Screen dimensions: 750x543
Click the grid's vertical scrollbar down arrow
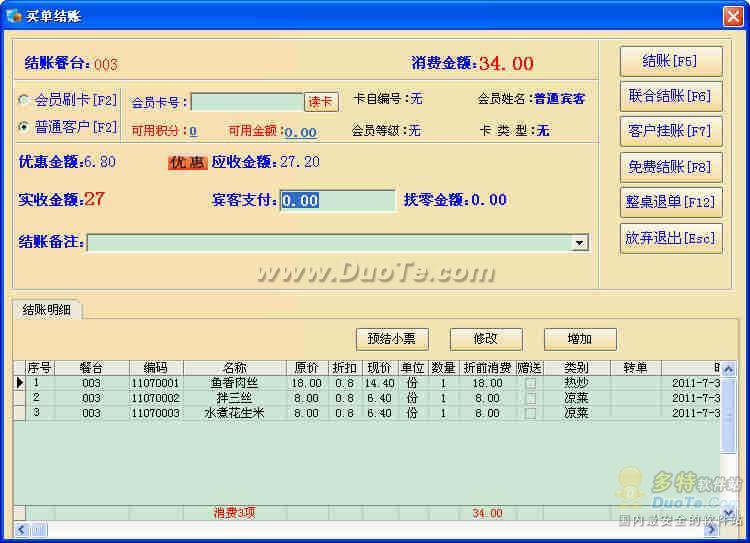[728, 513]
